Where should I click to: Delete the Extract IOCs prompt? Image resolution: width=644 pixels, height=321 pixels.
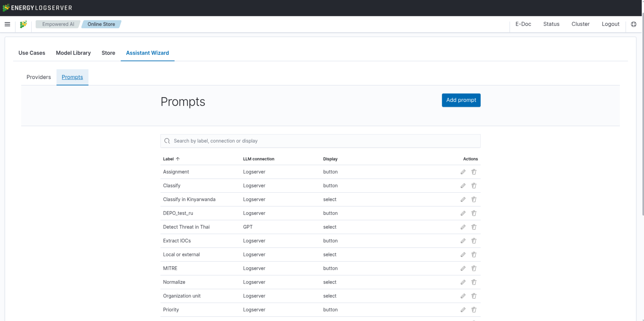(474, 241)
